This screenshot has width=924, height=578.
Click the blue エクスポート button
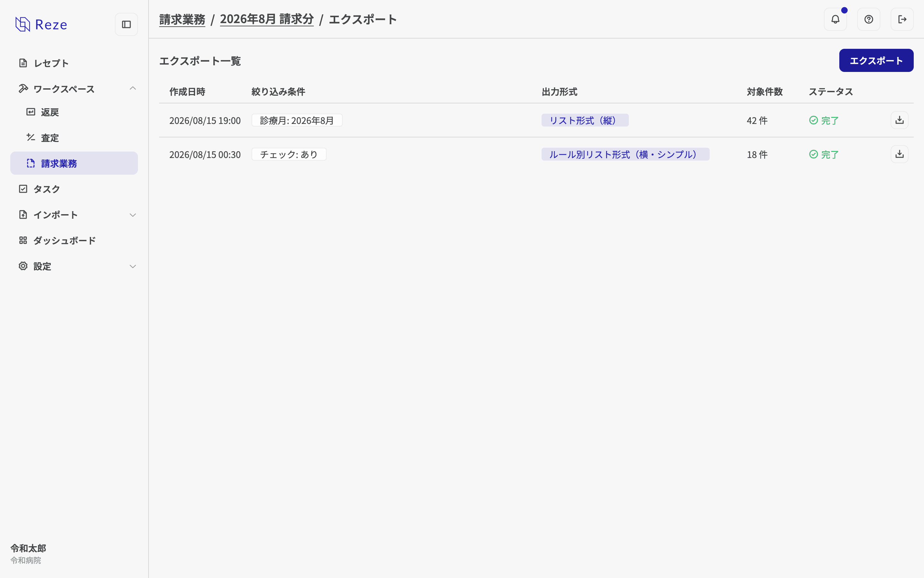coord(876,60)
